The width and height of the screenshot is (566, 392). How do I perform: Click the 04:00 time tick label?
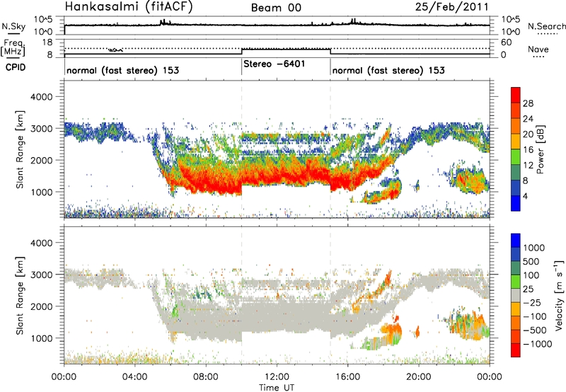point(134,377)
